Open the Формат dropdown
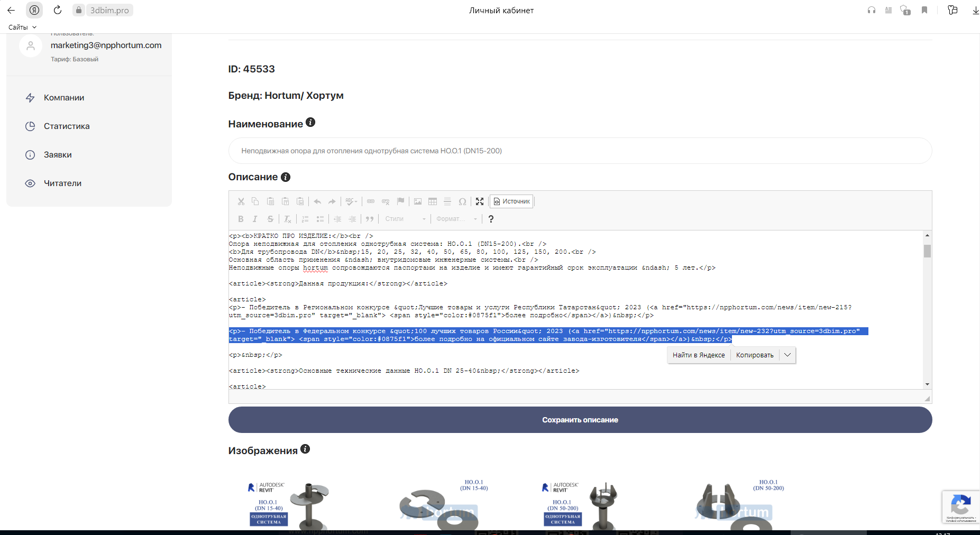The image size is (980, 535). pyautogui.click(x=456, y=219)
